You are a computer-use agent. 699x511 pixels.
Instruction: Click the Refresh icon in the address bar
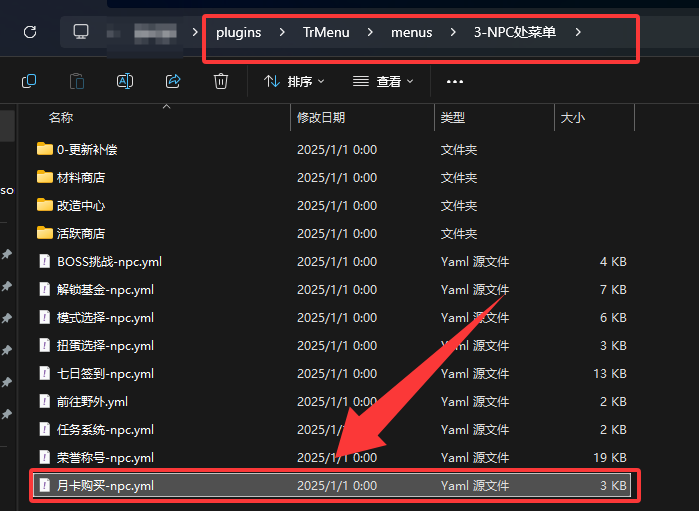tap(30, 32)
